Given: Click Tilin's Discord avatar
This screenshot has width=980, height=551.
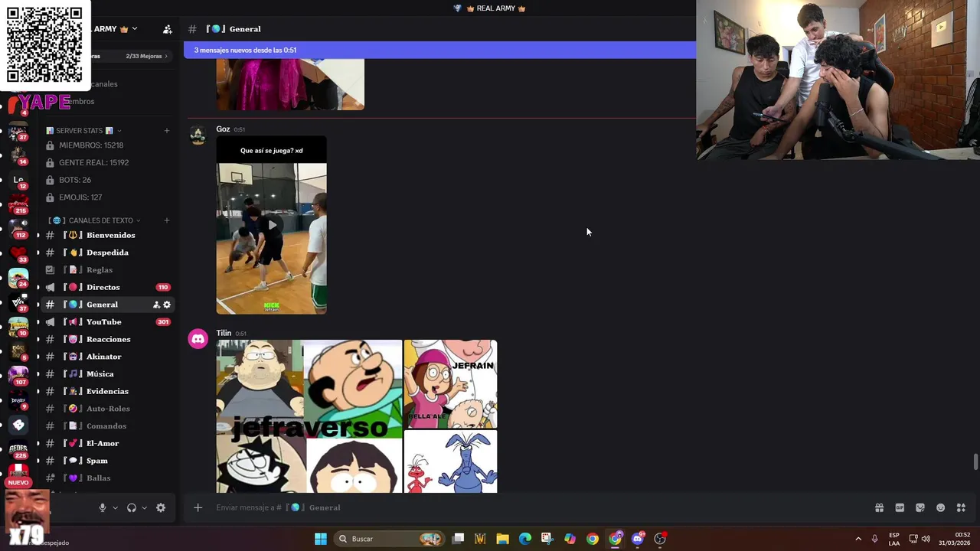Looking at the screenshot, I should click(x=198, y=339).
